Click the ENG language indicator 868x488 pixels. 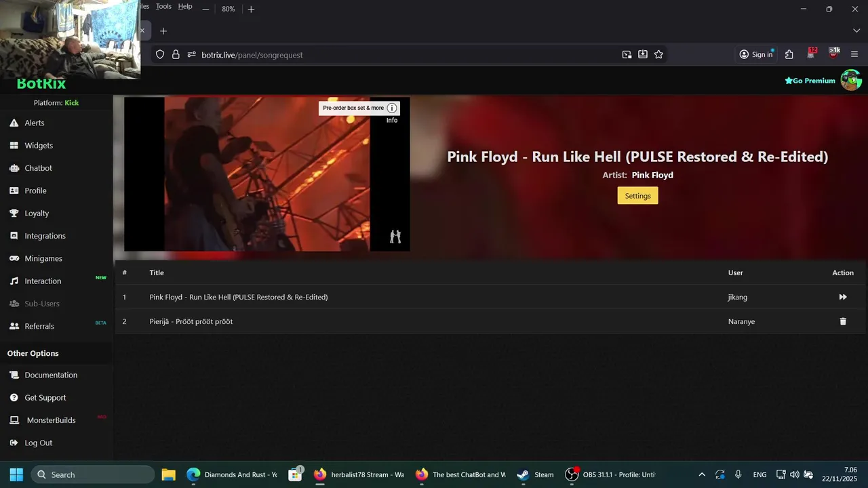(759, 474)
